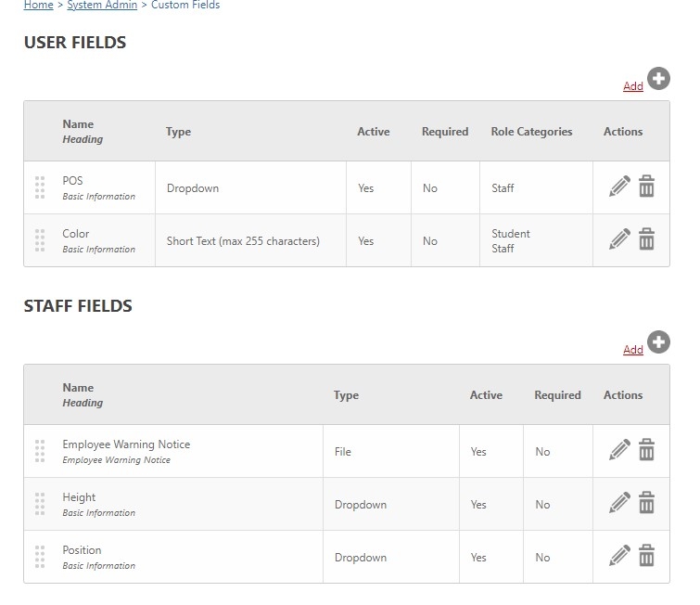
Task: Click the plus icon above Staff Fields table
Action: [658, 342]
